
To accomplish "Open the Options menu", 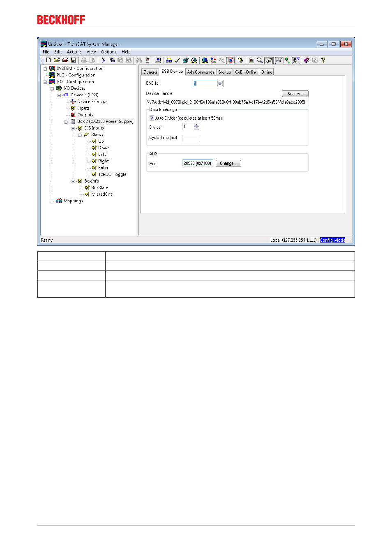I will [109, 52].
